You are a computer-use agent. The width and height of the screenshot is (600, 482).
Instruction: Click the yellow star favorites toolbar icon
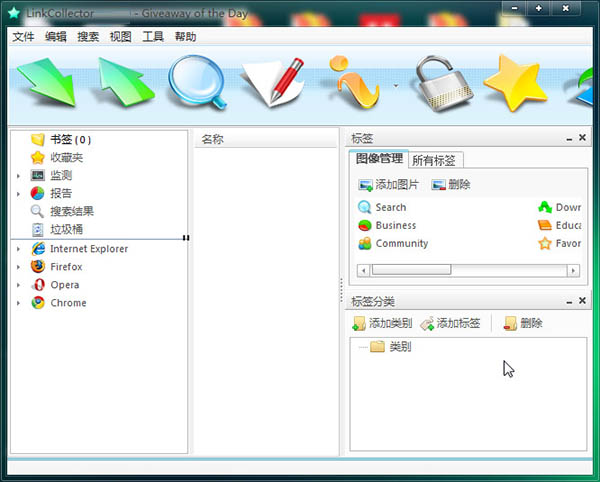(513, 84)
